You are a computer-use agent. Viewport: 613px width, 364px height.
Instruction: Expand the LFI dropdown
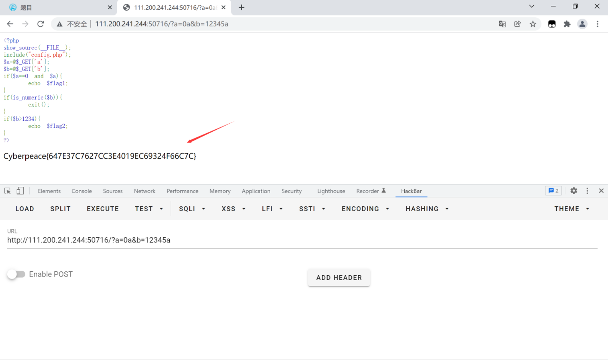(x=272, y=209)
